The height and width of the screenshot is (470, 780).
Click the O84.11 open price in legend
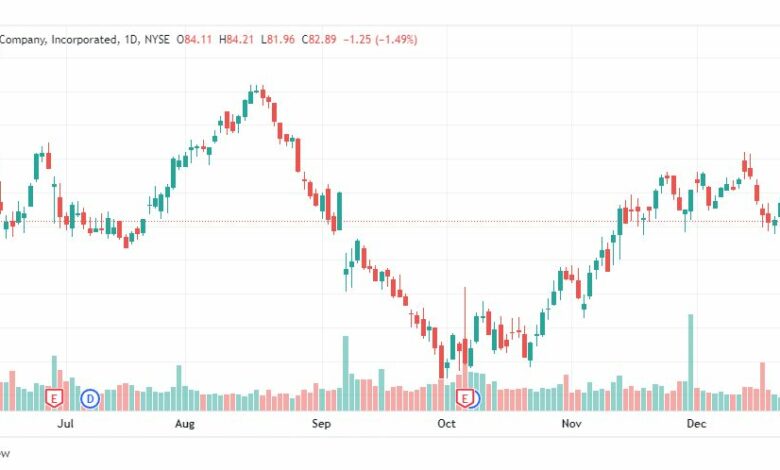194,39
